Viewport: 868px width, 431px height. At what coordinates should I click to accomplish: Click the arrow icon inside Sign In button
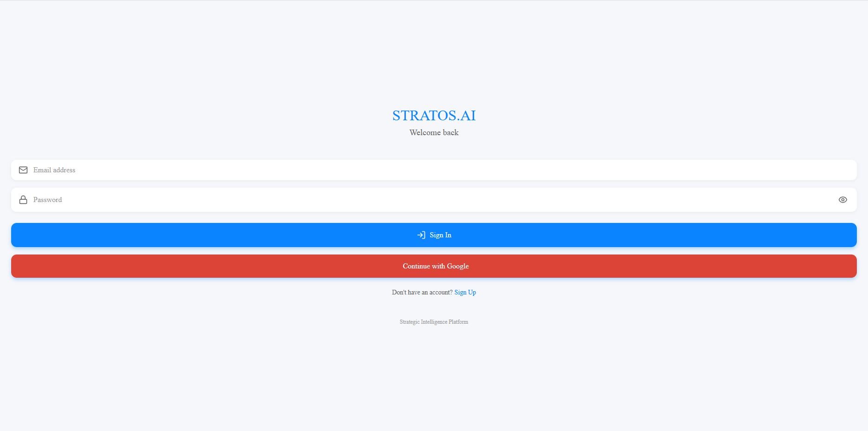(420, 235)
